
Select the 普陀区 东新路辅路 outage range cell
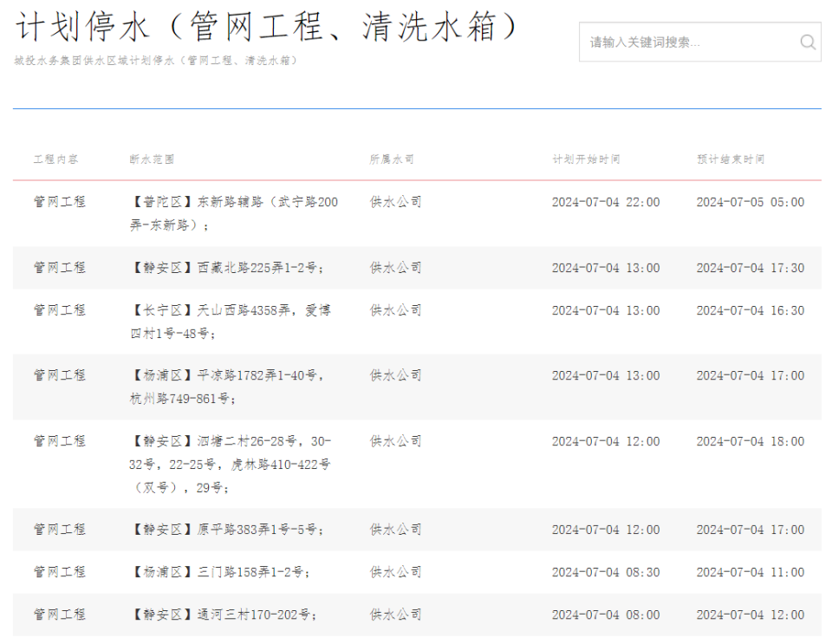[234, 213]
